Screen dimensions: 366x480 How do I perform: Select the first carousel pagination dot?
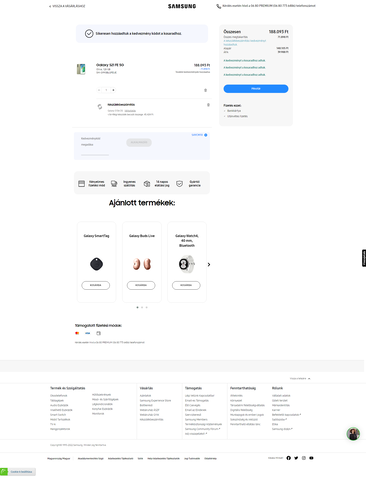pyautogui.click(x=137, y=307)
